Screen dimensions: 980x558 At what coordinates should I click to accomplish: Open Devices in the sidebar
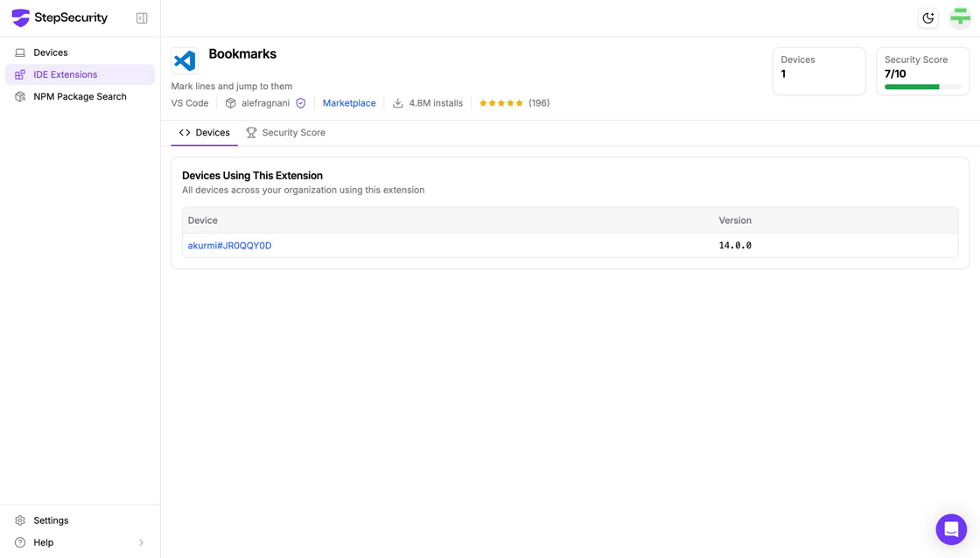coord(51,52)
